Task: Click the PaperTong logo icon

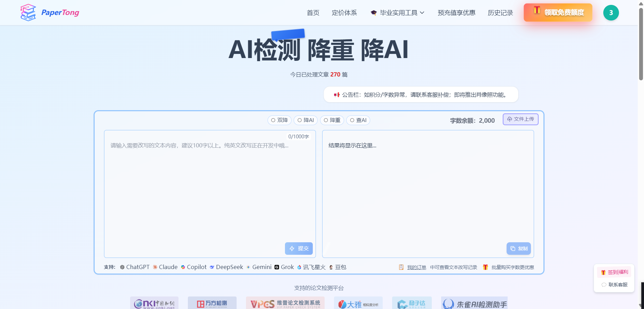Action: [x=28, y=13]
